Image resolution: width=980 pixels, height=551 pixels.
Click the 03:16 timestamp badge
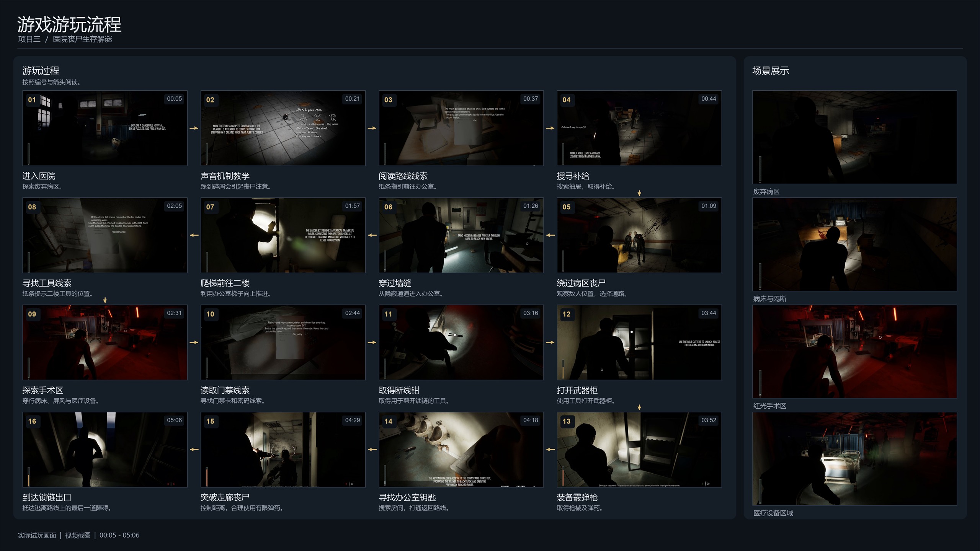[x=531, y=313]
